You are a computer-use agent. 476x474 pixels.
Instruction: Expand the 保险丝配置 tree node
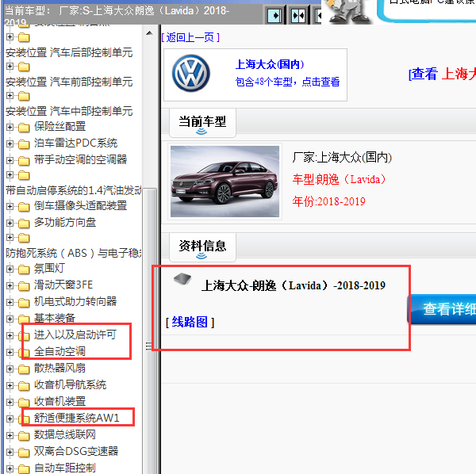pyautogui.click(x=10, y=127)
